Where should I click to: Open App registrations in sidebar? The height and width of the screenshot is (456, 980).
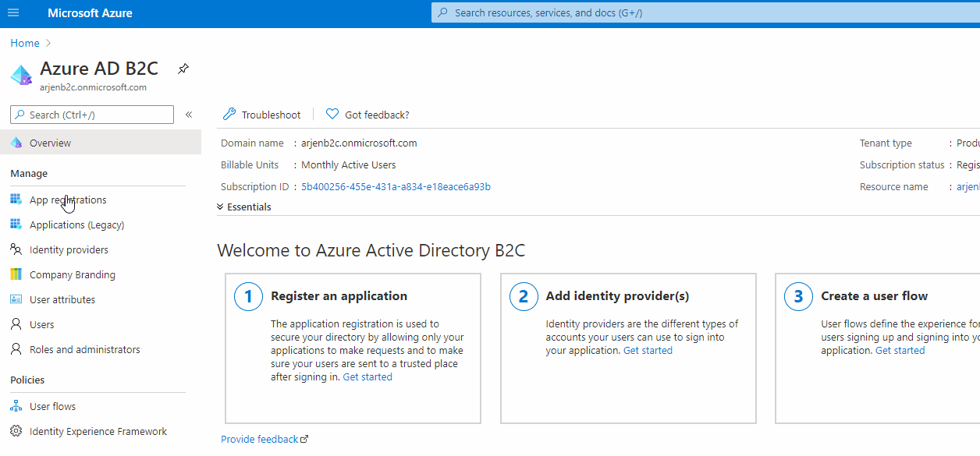pos(68,200)
